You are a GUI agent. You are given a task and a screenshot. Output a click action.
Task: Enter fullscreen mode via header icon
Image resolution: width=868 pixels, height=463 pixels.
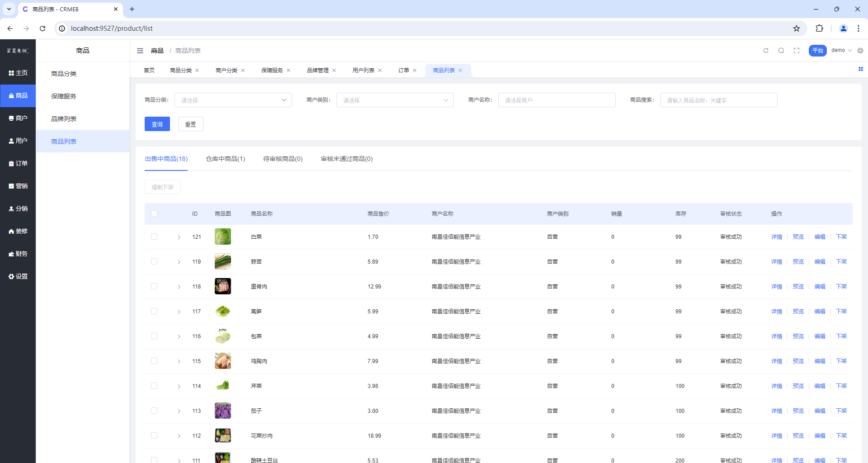coord(797,51)
